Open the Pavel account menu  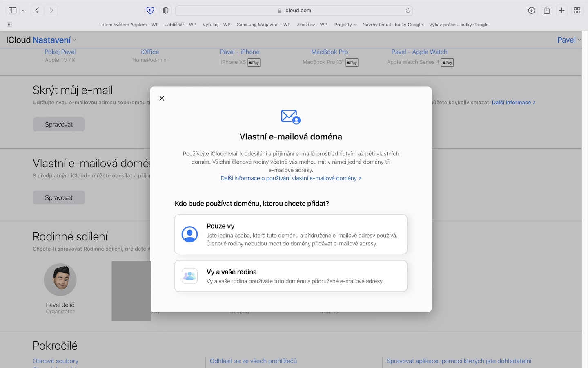569,40
